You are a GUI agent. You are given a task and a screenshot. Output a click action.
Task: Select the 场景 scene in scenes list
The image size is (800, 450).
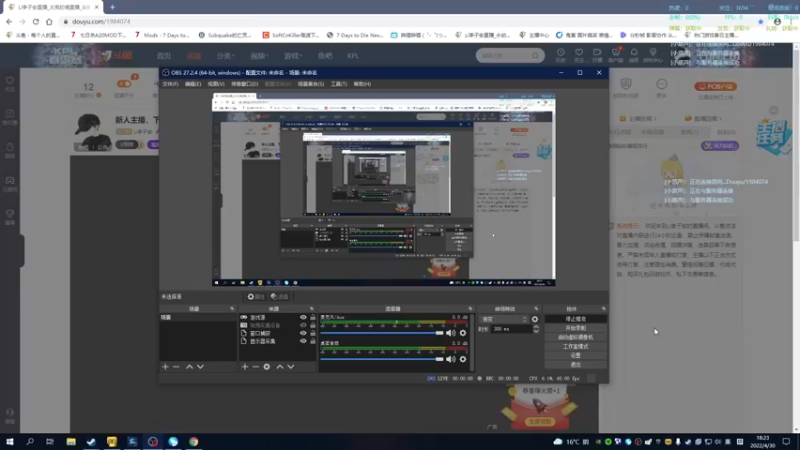pyautogui.click(x=198, y=317)
